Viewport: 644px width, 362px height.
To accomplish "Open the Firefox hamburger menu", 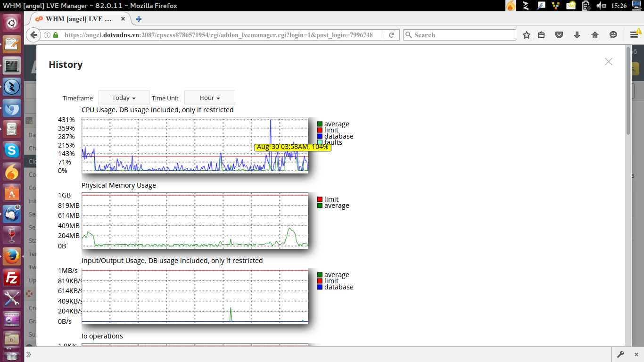I will click(x=634, y=35).
